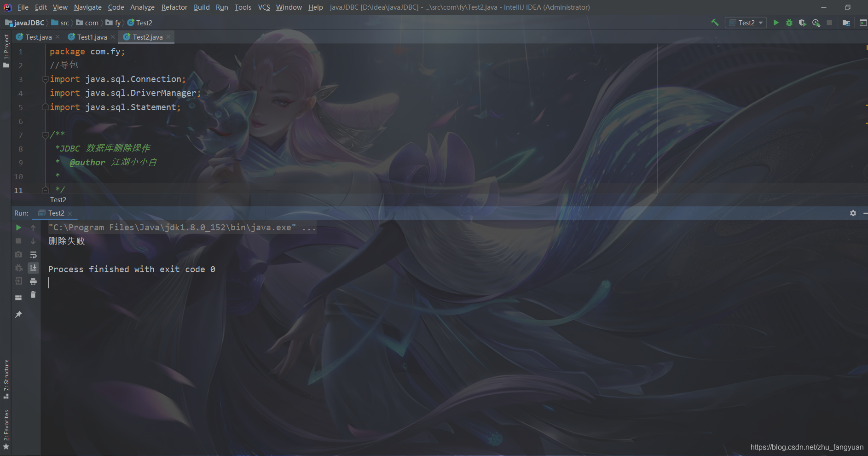
Task: Open the Test2 run configuration dropdown
Action: coord(746,23)
